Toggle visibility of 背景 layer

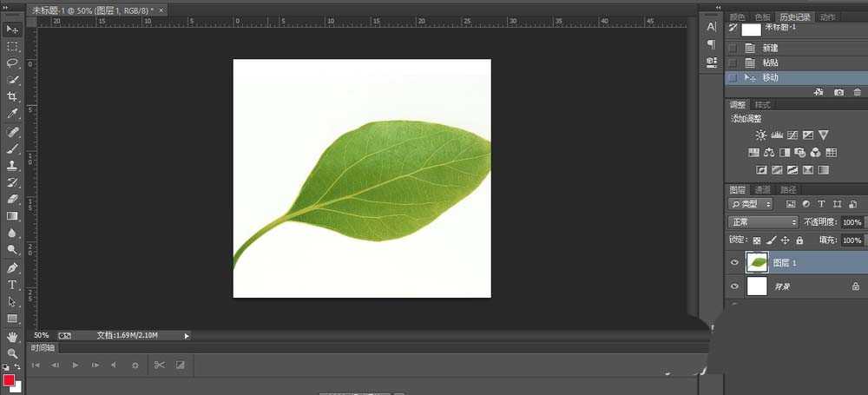point(735,286)
